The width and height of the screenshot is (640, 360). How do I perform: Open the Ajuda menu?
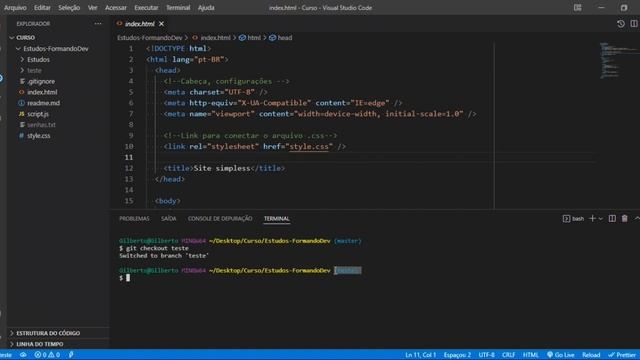pos(206,7)
